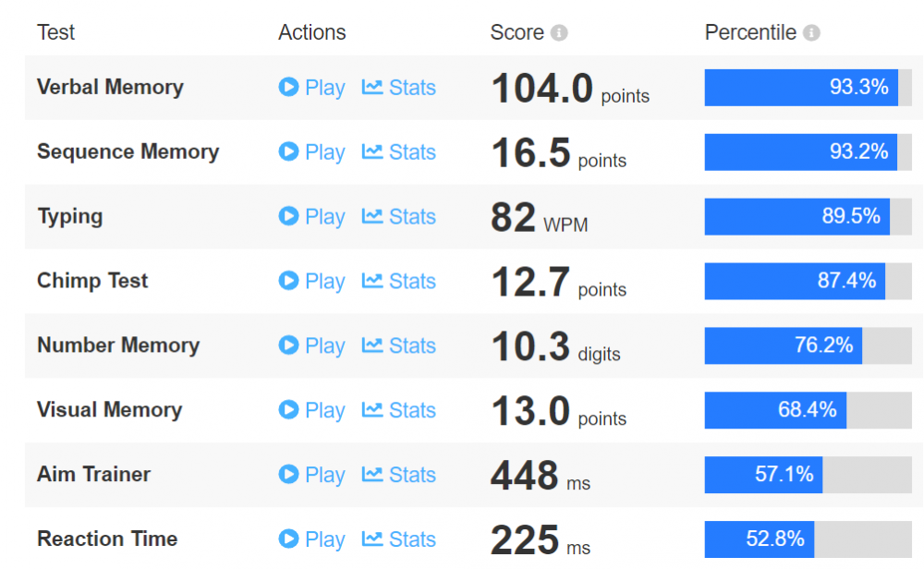Click the 52.8% Reaction Time percentile bar

click(x=808, y=539)
